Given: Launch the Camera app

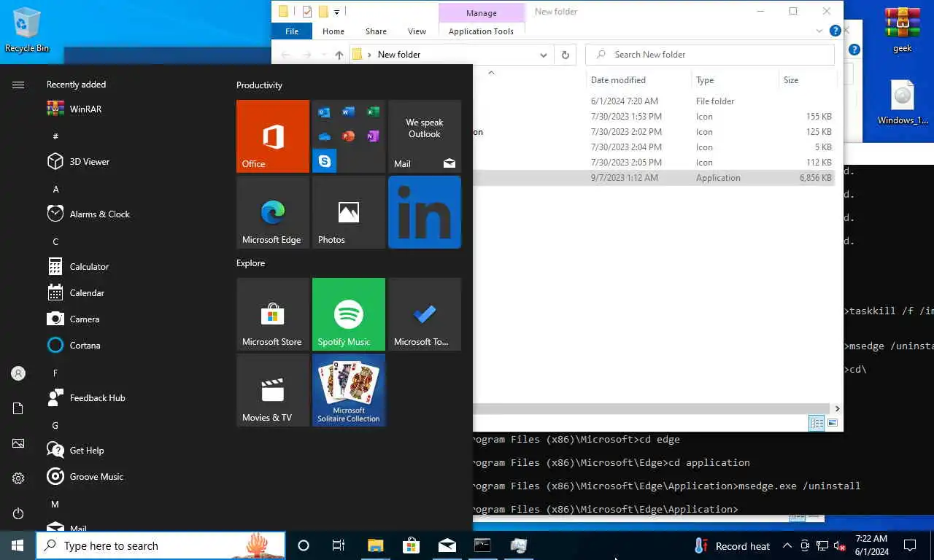Looking at the screenshot, I should (x=73, y=319).
